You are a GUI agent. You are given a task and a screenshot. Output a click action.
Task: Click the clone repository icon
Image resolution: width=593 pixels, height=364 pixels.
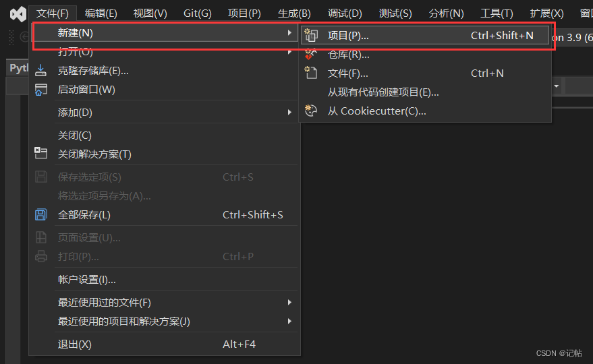point(41,70)
